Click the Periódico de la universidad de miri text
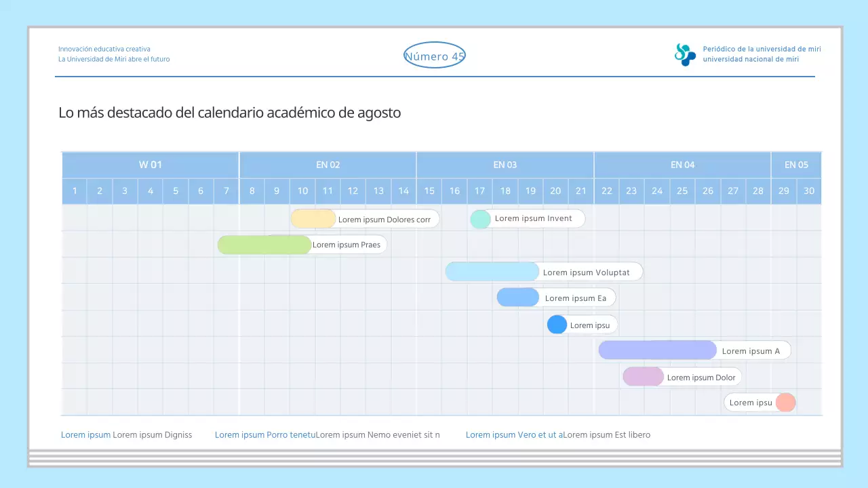 [762, 49]
